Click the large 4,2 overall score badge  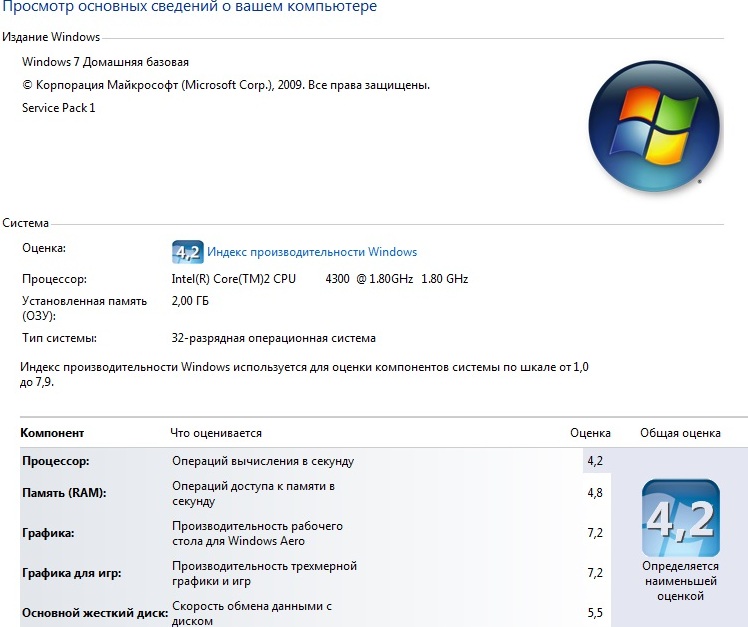click(x=680, y=518)
